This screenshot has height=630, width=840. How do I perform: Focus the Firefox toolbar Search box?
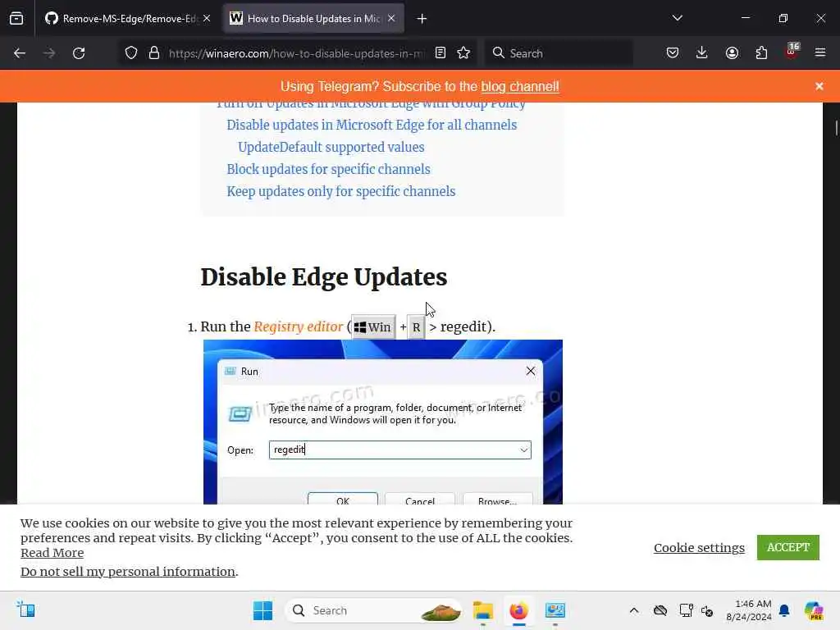click(x=559, y=53)
